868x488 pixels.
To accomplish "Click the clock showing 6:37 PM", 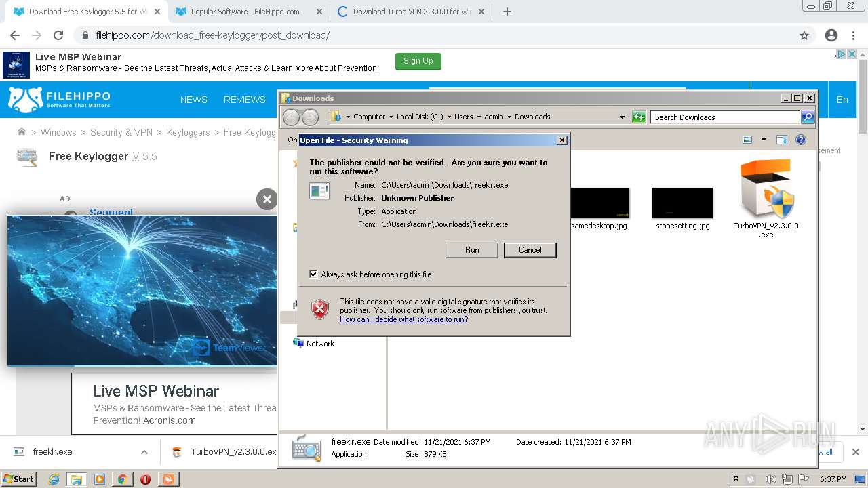I will [833, 479].
